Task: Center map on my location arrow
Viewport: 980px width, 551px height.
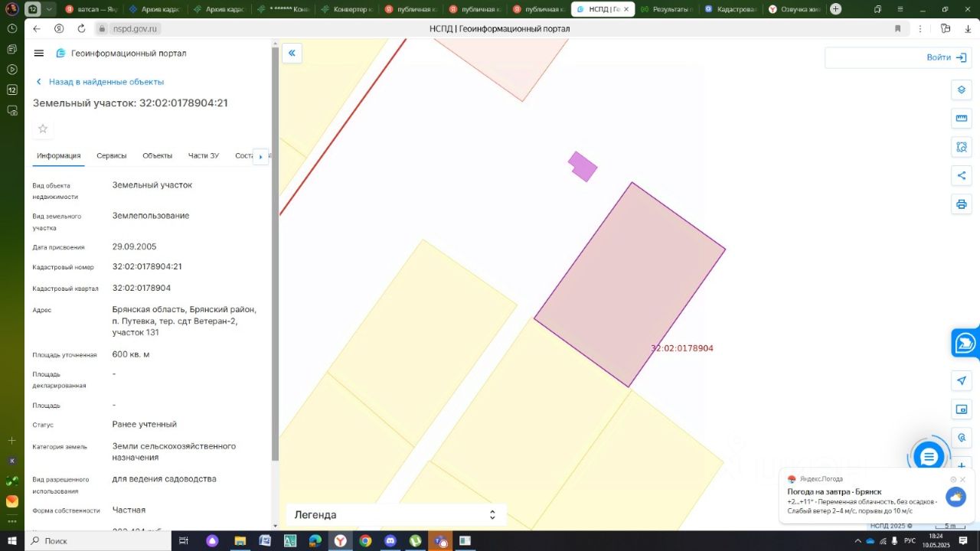Action: [x=962, y=381]
